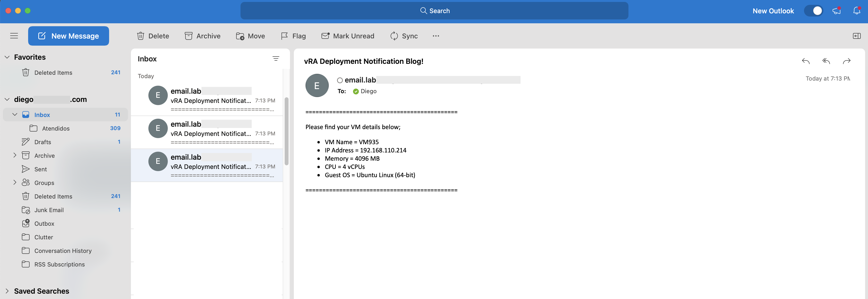
Task: Click the Reply arrow icon
Action: click(x=806, y=61)
